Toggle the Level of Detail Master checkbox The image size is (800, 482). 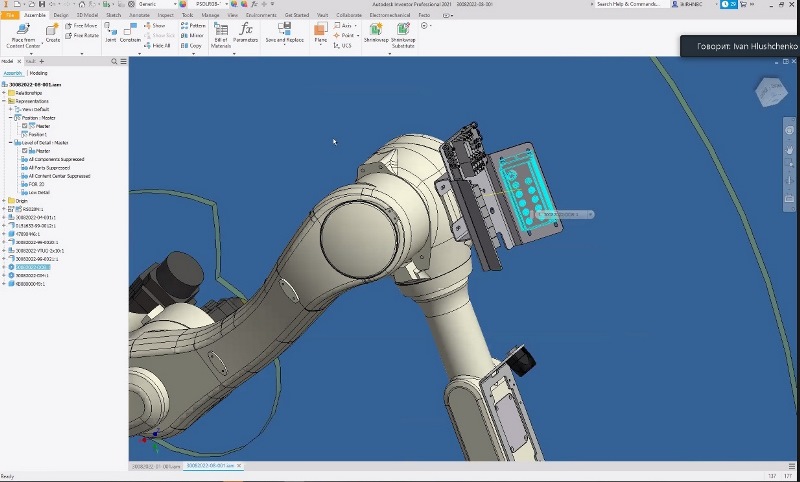tap(25, 151)
